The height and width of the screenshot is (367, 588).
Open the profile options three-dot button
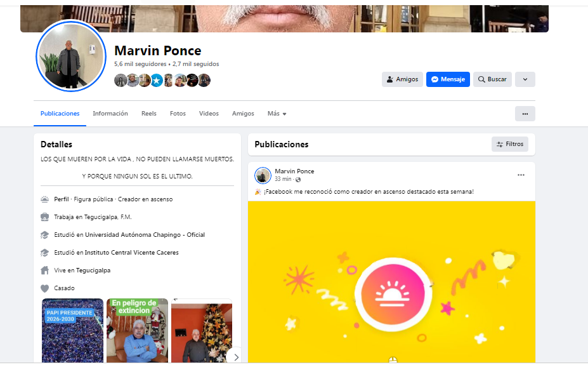coord(525,114)
